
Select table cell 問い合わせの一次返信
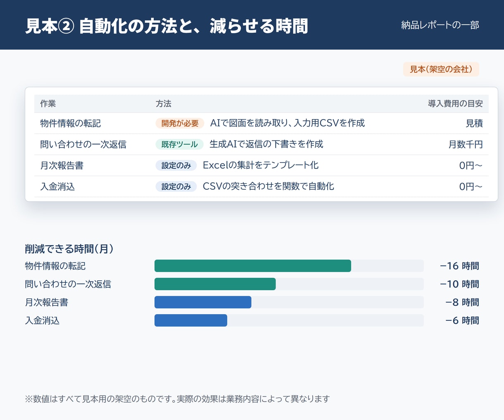[x=83, y=144]
